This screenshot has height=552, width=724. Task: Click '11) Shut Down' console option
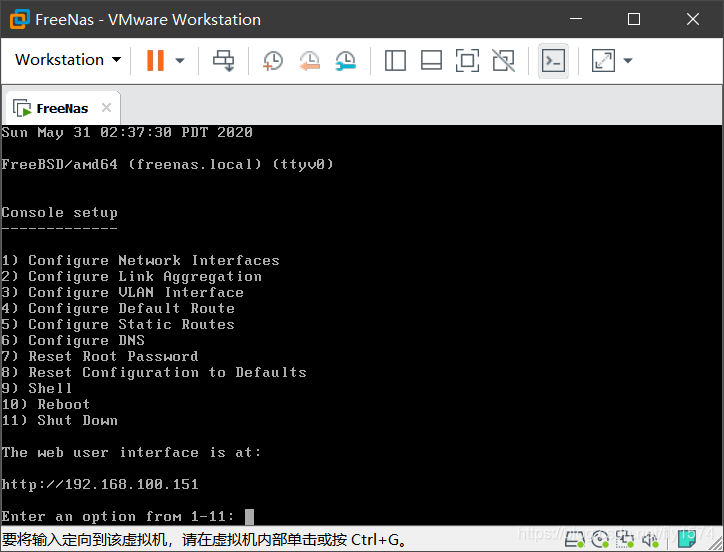tap(59, 420)
